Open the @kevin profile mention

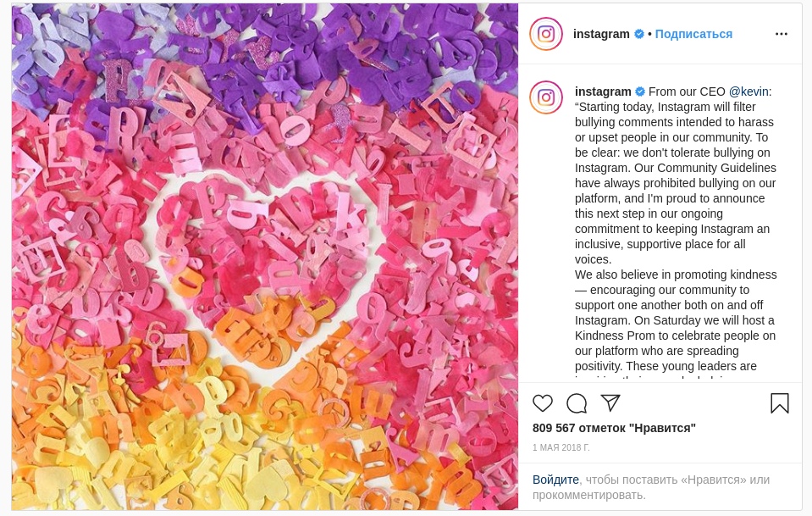tap(748, 92)
